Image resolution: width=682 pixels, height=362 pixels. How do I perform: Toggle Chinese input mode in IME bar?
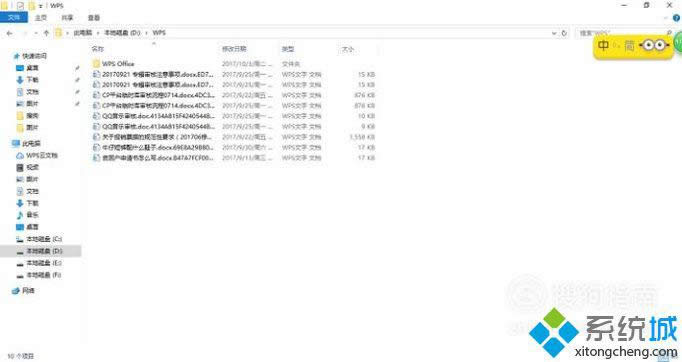pos(604,46)
